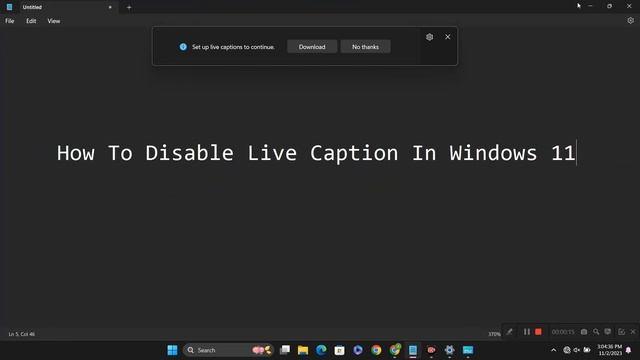Open the Windows Start menu
This screenshot has height=360, width=640.
point(173,350)
